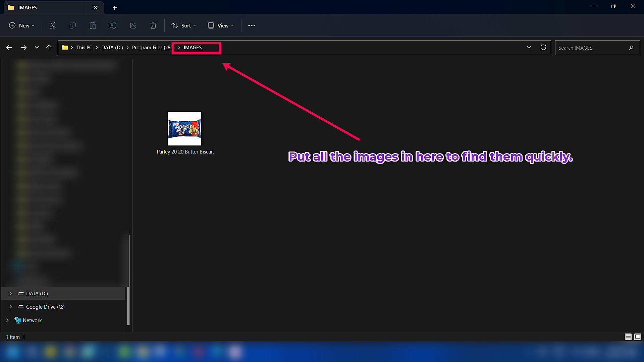The image size is (644, 362).
Task: Open the Sort options dropdown
Action: pos(183,25)
